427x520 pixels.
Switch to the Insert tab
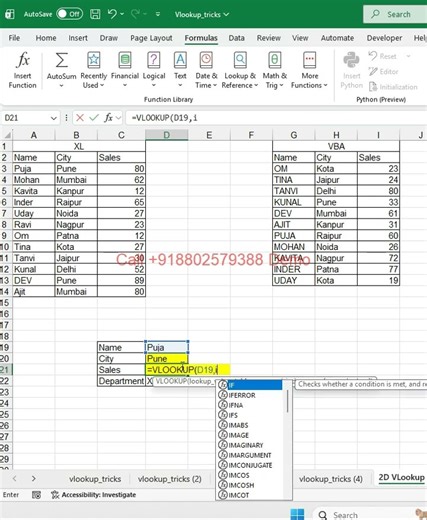tap(78, 38)
